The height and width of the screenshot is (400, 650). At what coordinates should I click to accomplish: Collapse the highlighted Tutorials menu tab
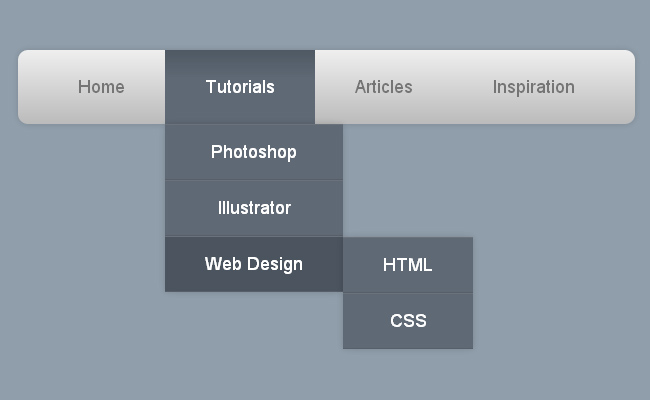click(x=240, y=87)
